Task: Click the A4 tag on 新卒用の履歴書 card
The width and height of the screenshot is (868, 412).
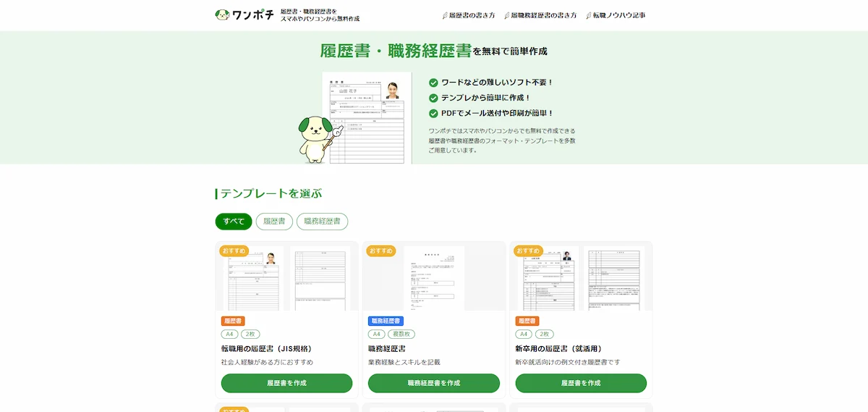Action: coord(524,334)
